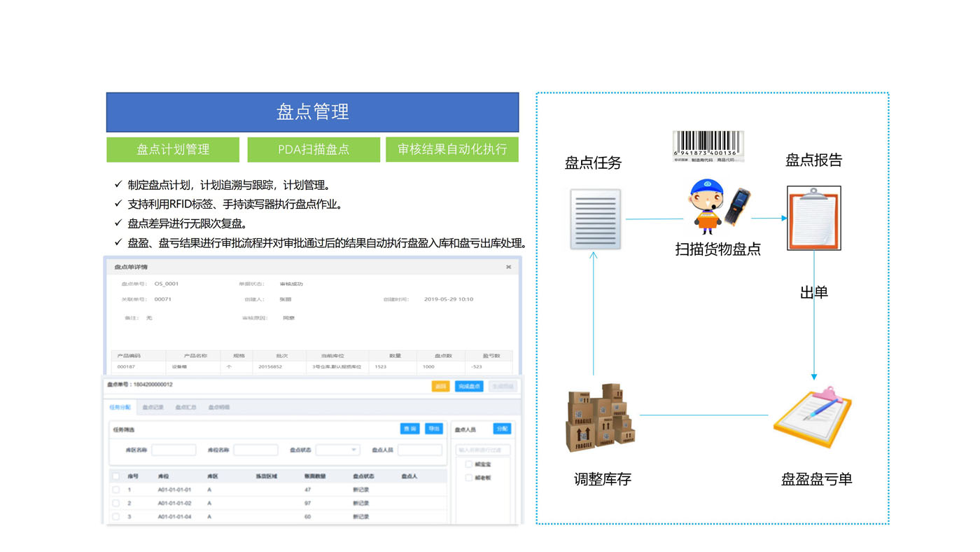Click the 审核成功 status value
Image resolution: width=980 pixels, height=552 pixels.
click(x=291, y=284)
